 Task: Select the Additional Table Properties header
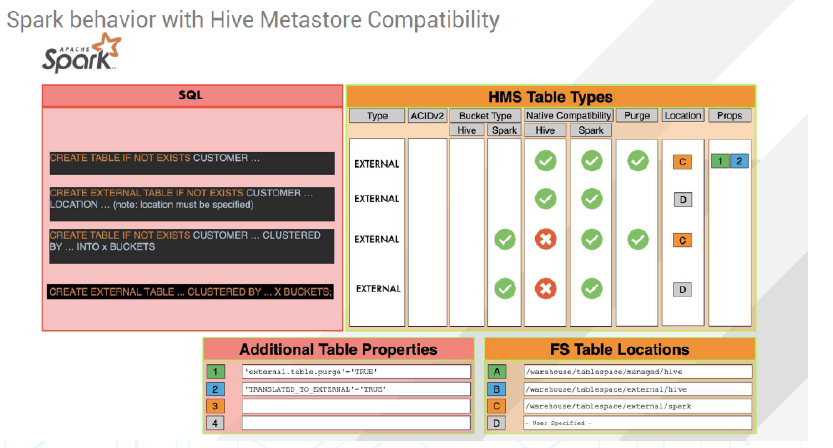click(338, 349)
